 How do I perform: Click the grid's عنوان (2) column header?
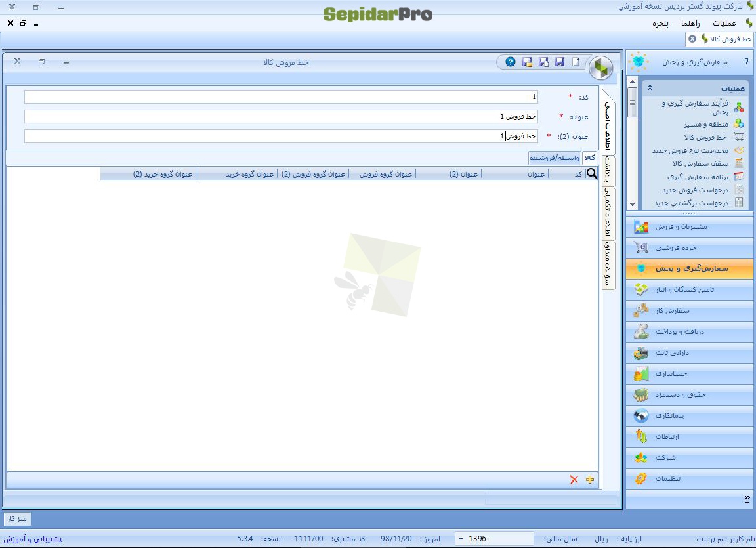click(449, 174)
